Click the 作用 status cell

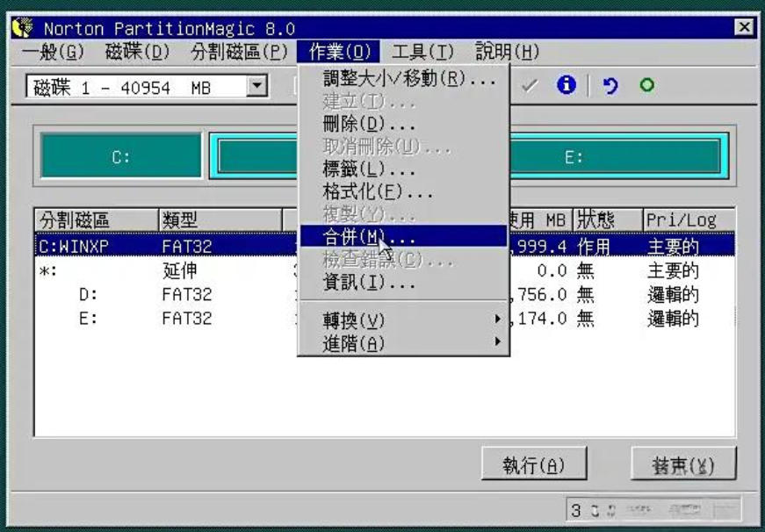click(593, 247)
